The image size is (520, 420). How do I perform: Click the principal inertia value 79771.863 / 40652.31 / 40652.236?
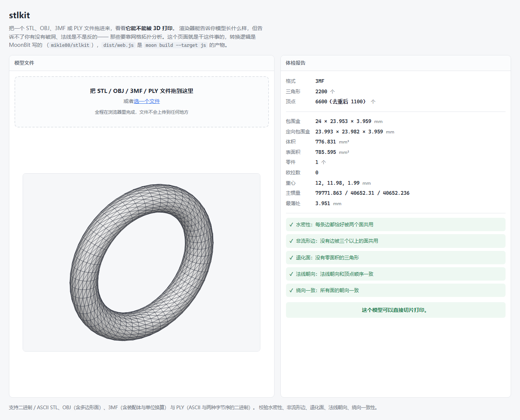click(x=363, y=193)
